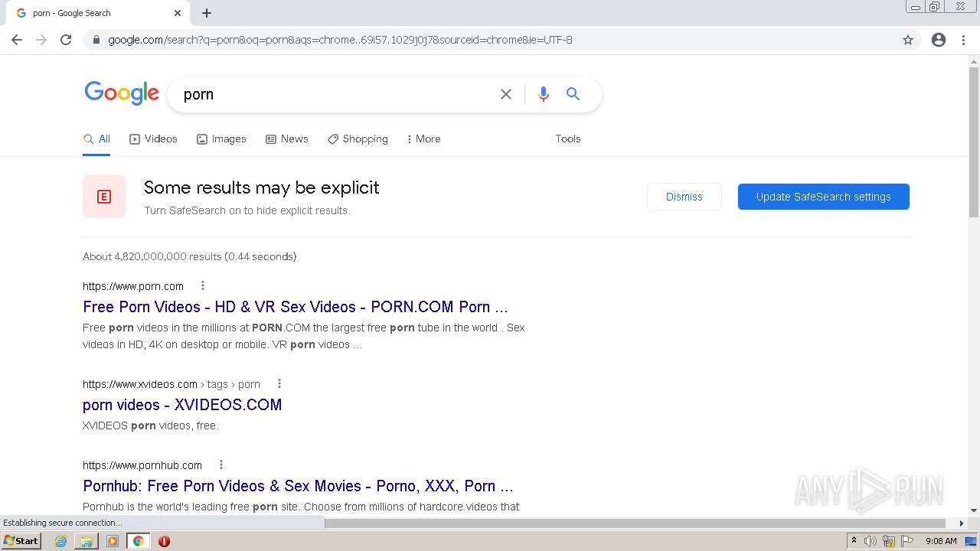
Task: Open Chrome three-dot menu
Action: (963, 40)
